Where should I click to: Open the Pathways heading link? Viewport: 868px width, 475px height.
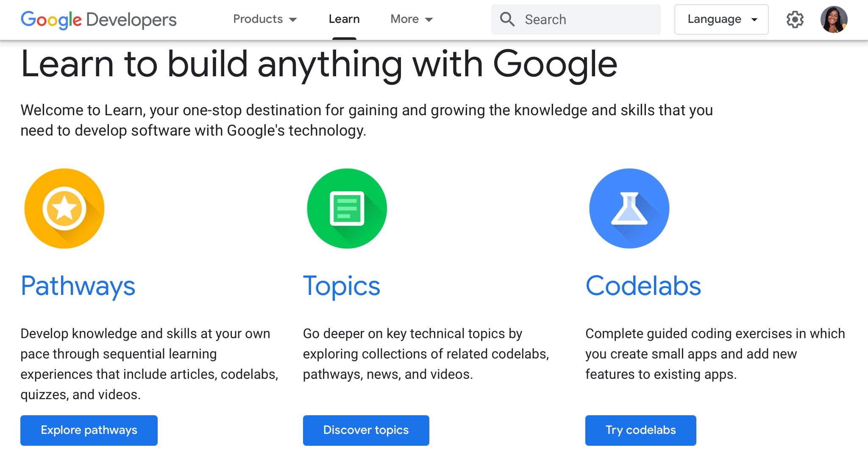click(x=78, y=286)
